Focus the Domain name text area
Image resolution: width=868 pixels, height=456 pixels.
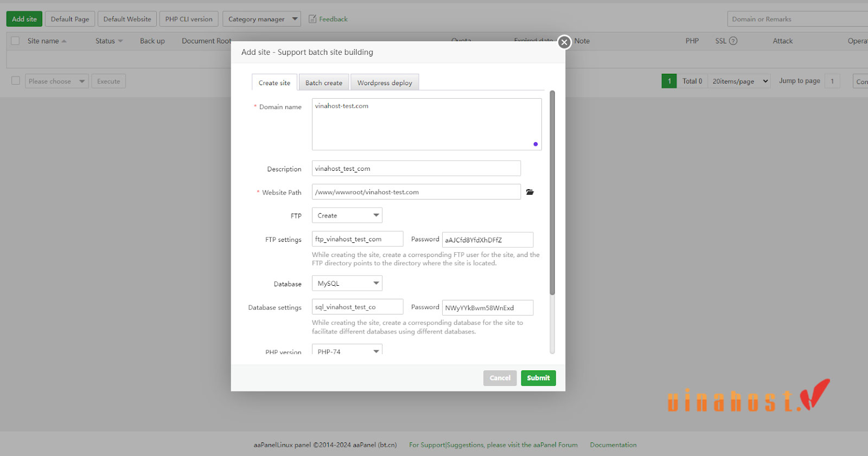(426, 124)
